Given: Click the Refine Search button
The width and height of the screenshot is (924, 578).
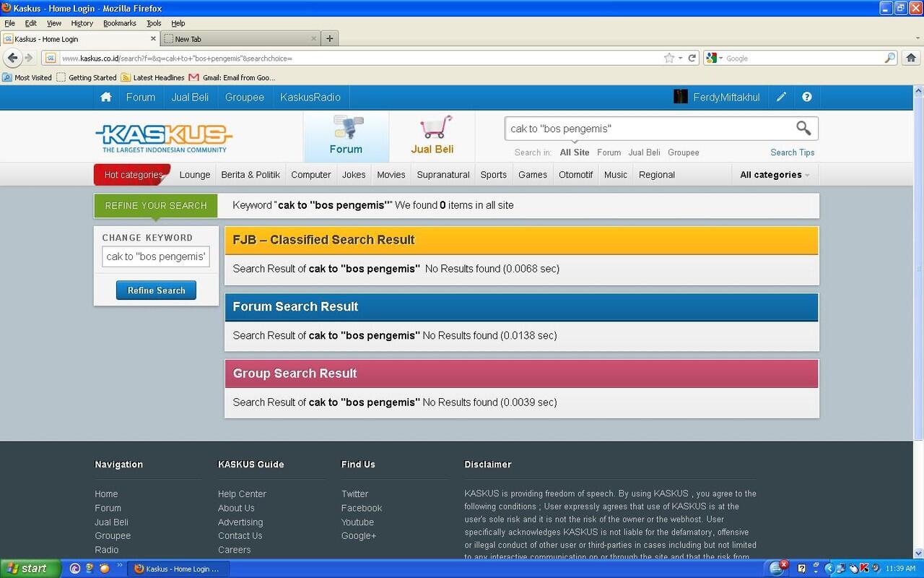Looking at the screenshot, I should point(156,290).
